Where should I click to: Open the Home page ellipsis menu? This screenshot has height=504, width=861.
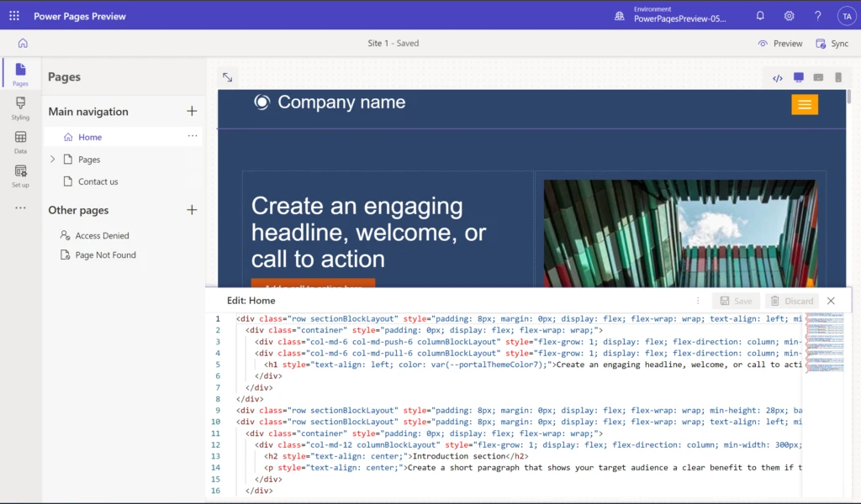click(193, 136)
